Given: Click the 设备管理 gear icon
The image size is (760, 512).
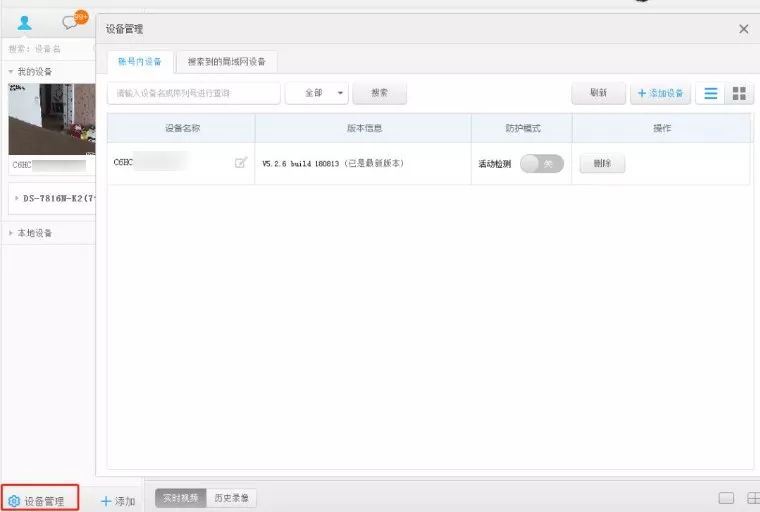Looking at the screenshot, I should [15, 500].
